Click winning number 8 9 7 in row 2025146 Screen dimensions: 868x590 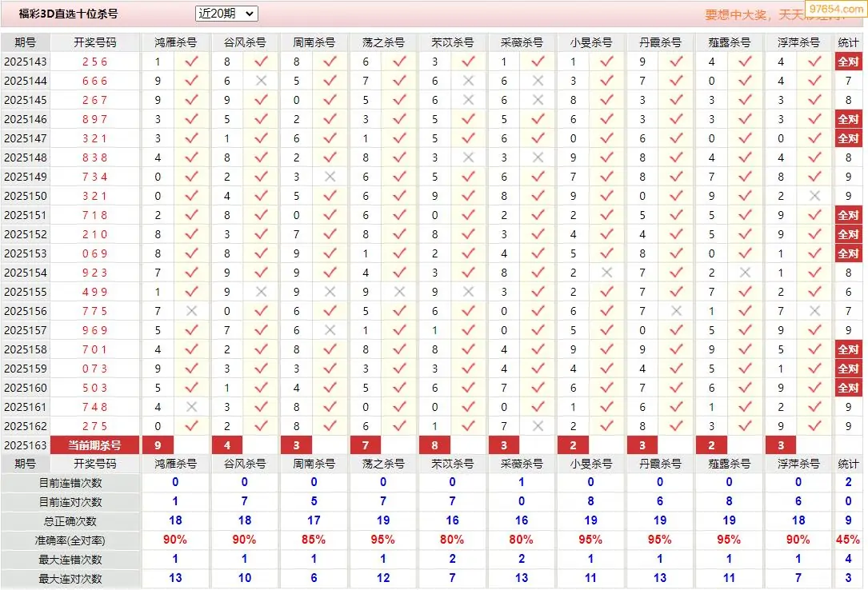[94, 119]
